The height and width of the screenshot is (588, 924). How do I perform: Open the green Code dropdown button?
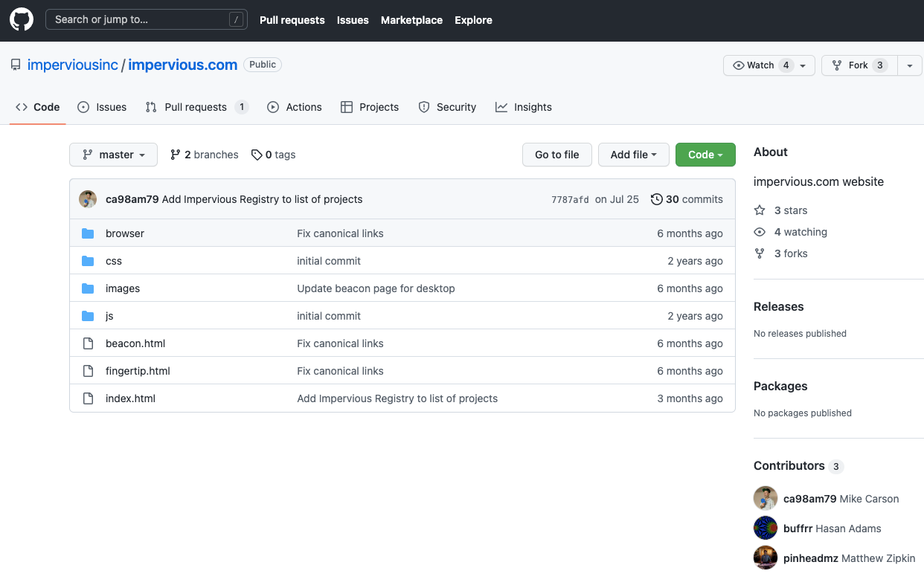(x=705, y=155)
